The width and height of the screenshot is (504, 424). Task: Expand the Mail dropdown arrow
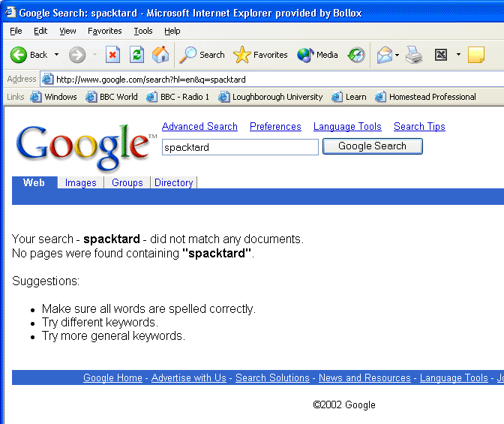397,55
